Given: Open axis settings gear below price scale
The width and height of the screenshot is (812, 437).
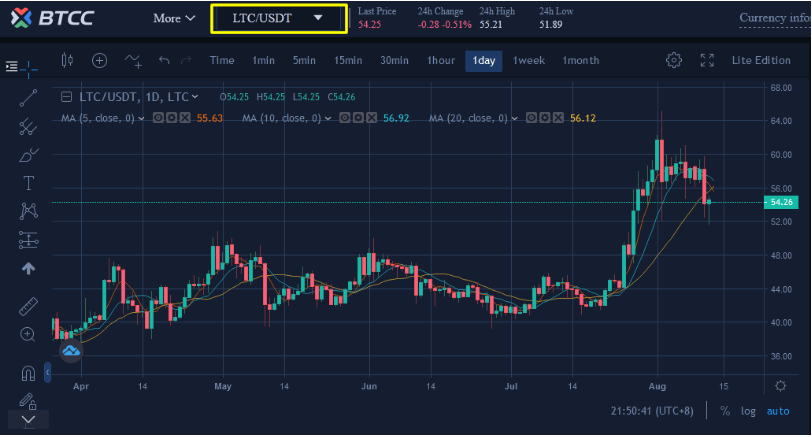Looking at the screenshot, I should pyautogui.click(x=780, y=386).
